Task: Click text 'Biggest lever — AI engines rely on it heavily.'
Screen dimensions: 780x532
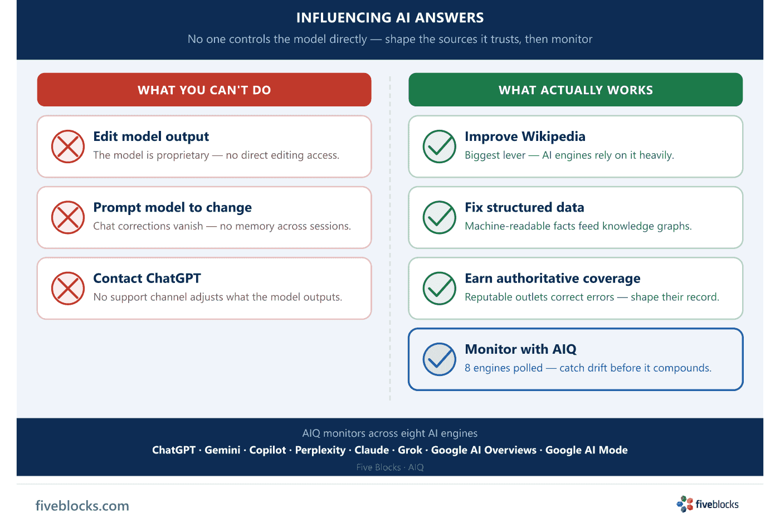Action: click(x=569, y=155)
